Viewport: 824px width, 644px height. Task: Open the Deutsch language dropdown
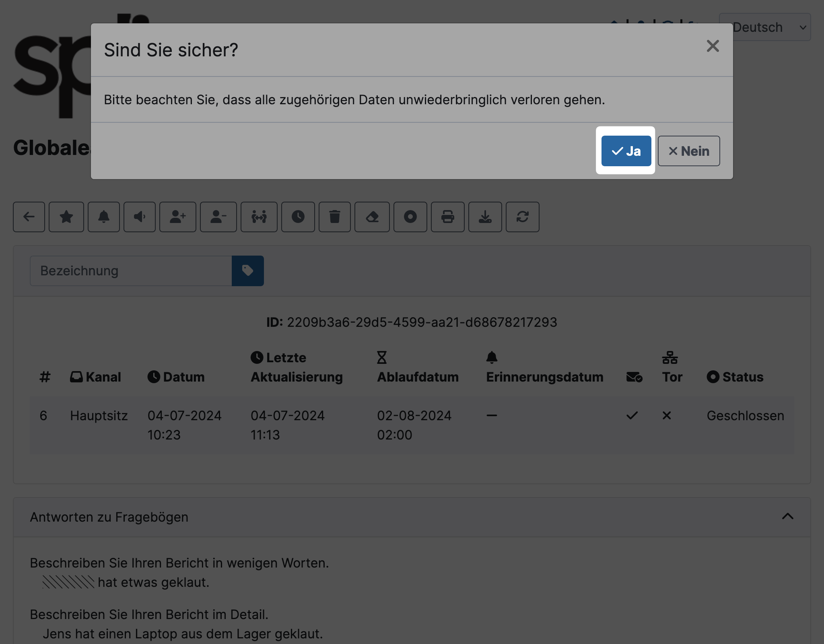pos(765,27)
